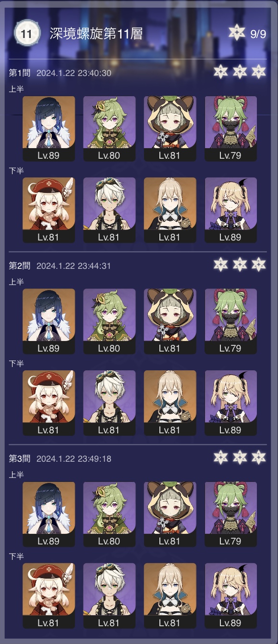
Task: Click the 第3間 chamber label
Action: click(x=20, y=459)
